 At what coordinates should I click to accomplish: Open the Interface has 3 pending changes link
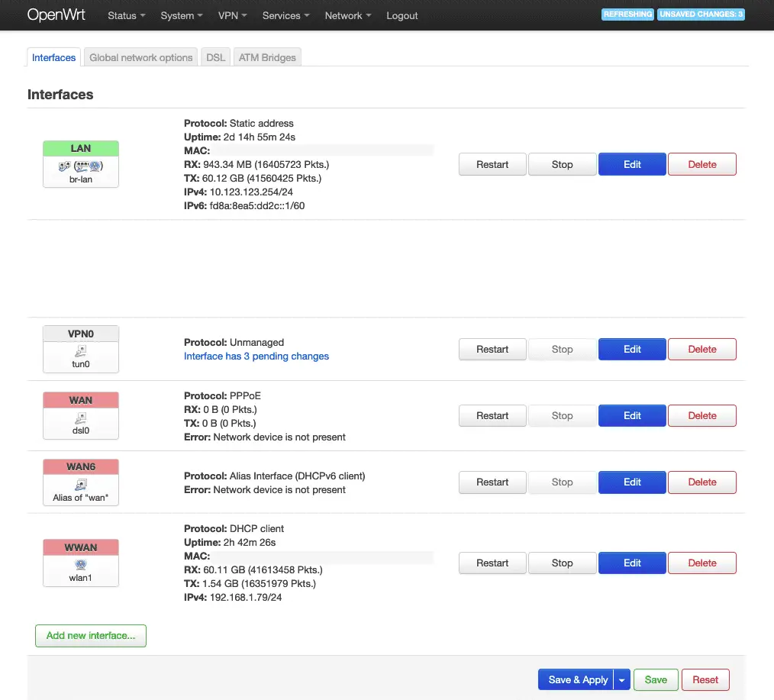(x=256, y=356)
